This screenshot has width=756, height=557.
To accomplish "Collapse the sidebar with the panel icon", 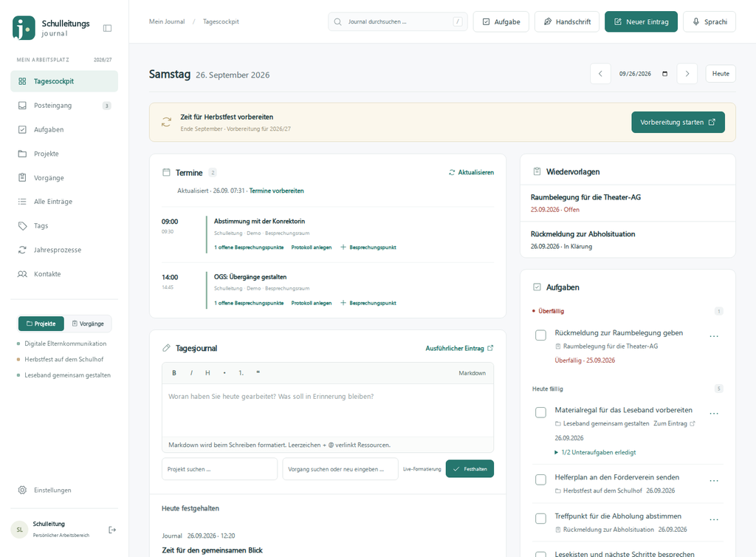I will (108, 28).
